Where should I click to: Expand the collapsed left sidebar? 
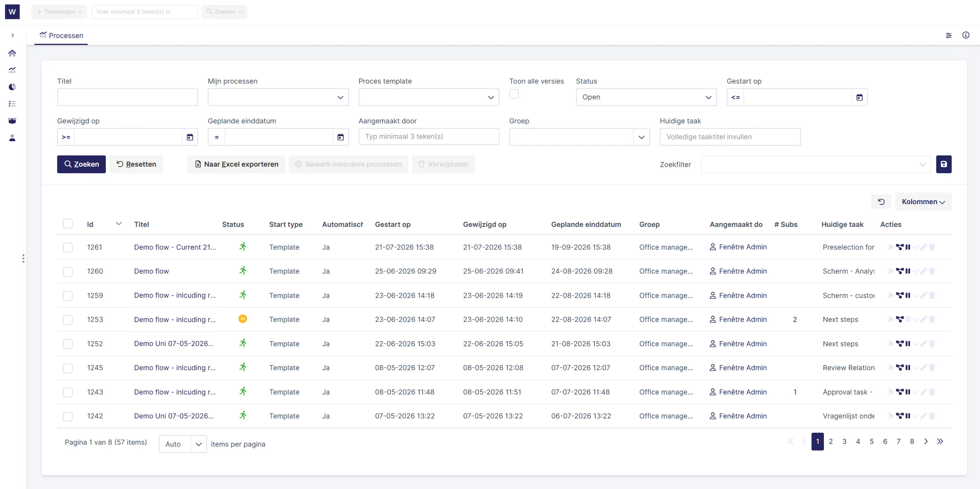click(x=12, y=35)
